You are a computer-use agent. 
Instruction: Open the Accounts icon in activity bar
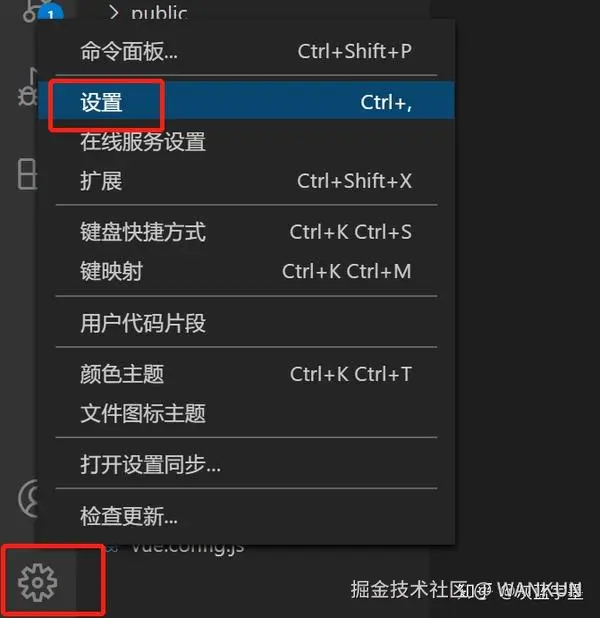(x=28, y=498)
